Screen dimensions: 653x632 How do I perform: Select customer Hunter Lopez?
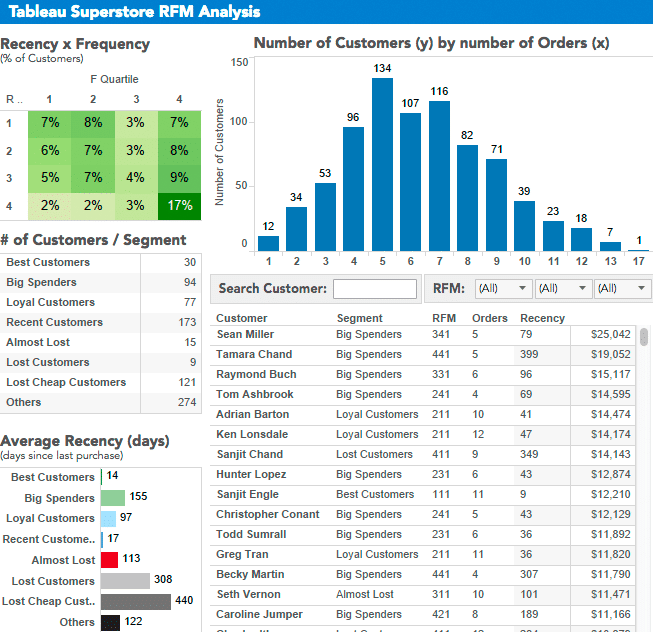251,474
